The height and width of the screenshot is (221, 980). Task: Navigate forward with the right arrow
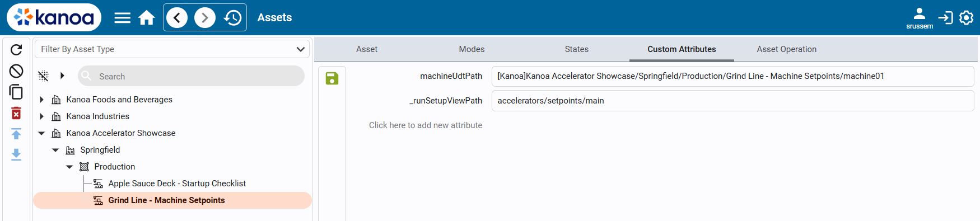click(205, 18)
